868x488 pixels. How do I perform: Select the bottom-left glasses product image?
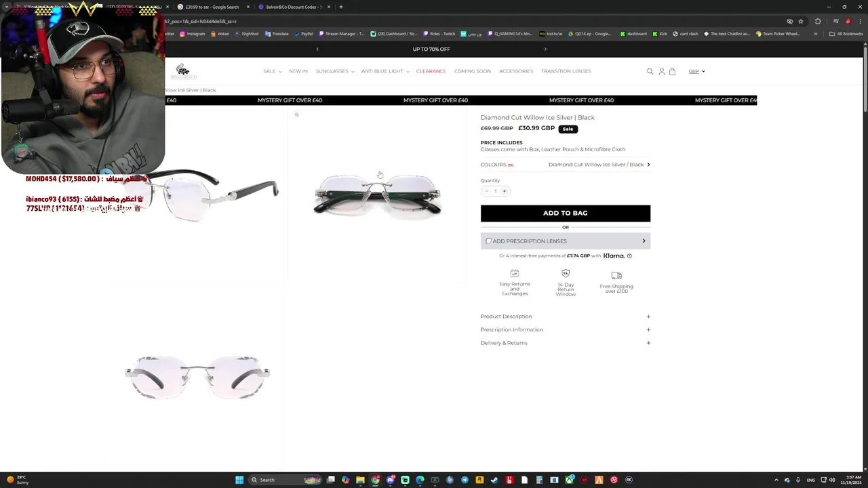tap(197, 377)
